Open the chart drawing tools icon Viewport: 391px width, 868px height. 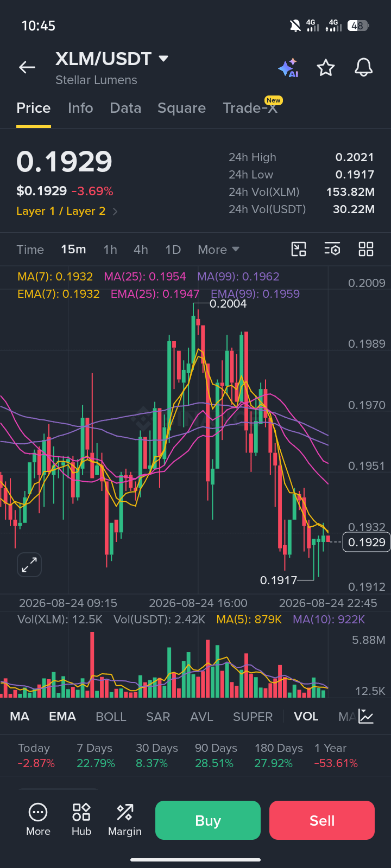[x=299, y=249]
